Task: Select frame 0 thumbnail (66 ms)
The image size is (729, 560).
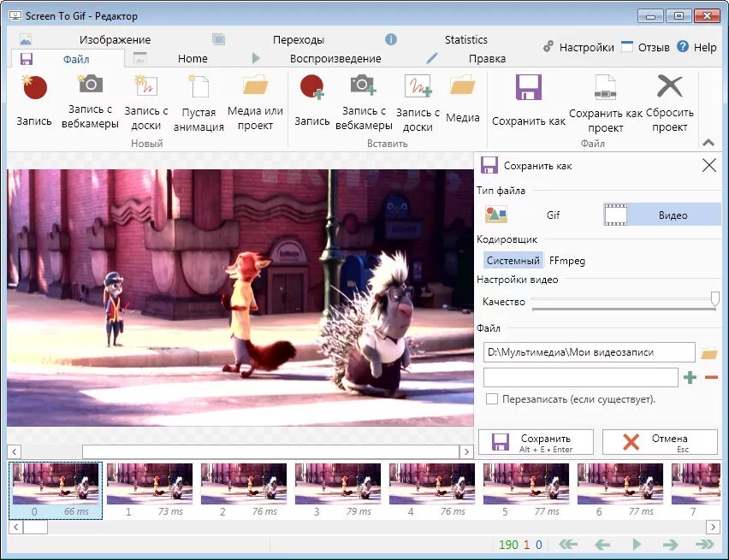Action: 56,491
